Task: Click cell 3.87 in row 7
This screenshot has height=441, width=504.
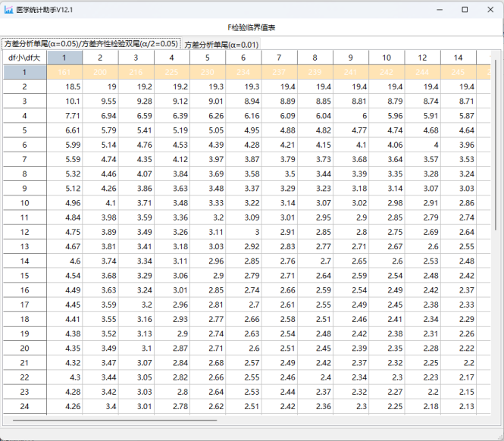Action: coord(243,159)
